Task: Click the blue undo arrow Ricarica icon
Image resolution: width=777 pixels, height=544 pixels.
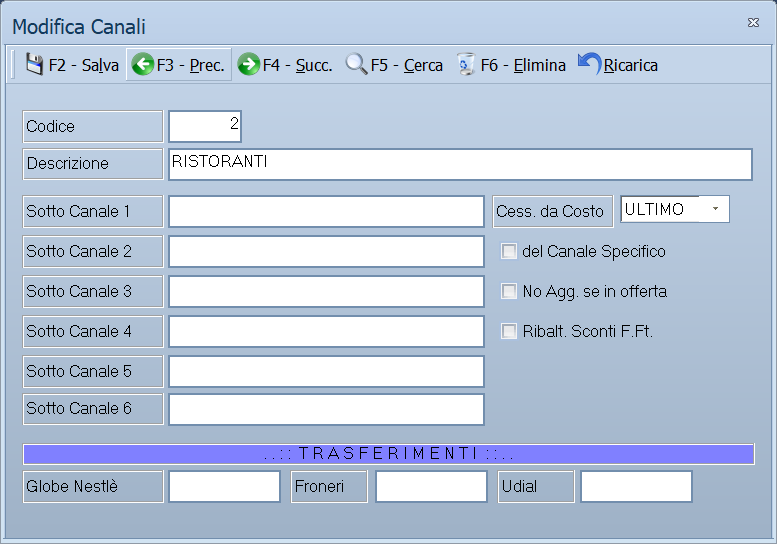Action: point(590,63)
